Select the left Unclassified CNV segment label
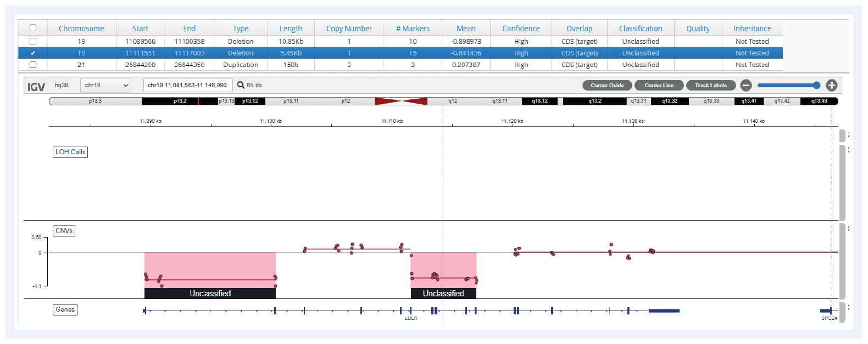Screen dimensions: 868x344 (210, 294)
